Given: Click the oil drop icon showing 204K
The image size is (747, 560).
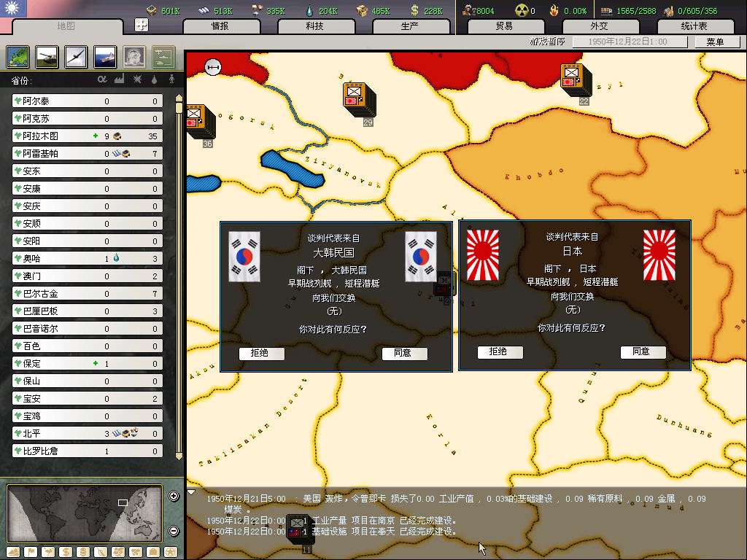Looking at the screenshot, I should click(309, 10).
